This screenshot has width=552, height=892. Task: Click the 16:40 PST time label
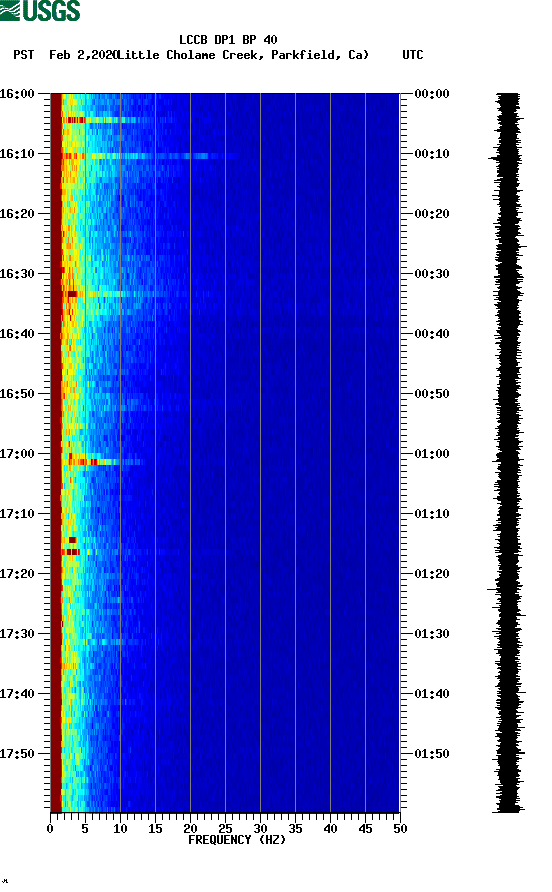[x=17, y=334]
